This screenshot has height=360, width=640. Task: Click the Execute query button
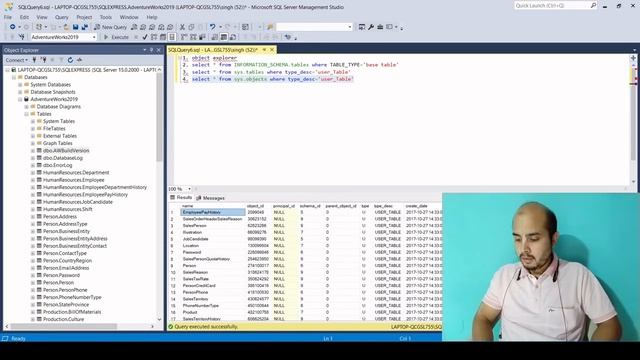pyautogui.click(x=116, y=37)
